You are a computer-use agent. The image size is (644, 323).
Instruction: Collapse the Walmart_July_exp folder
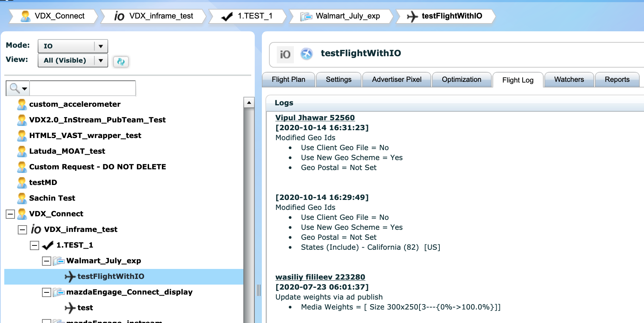pyautogui.click(x=47, y=261)
